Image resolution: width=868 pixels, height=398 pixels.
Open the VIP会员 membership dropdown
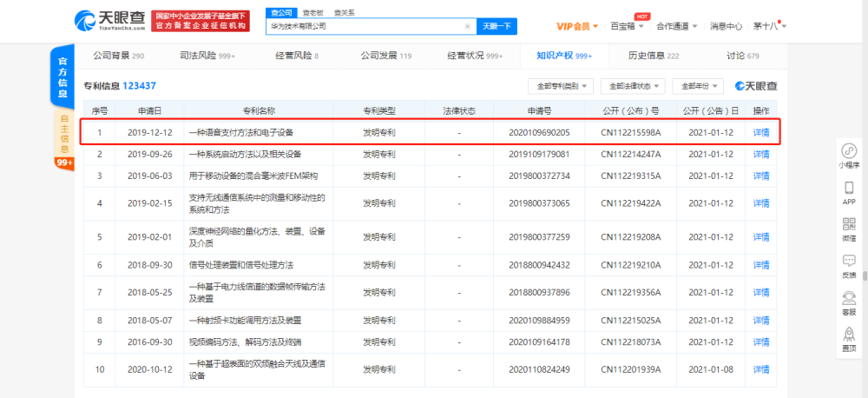click(577, 26)
